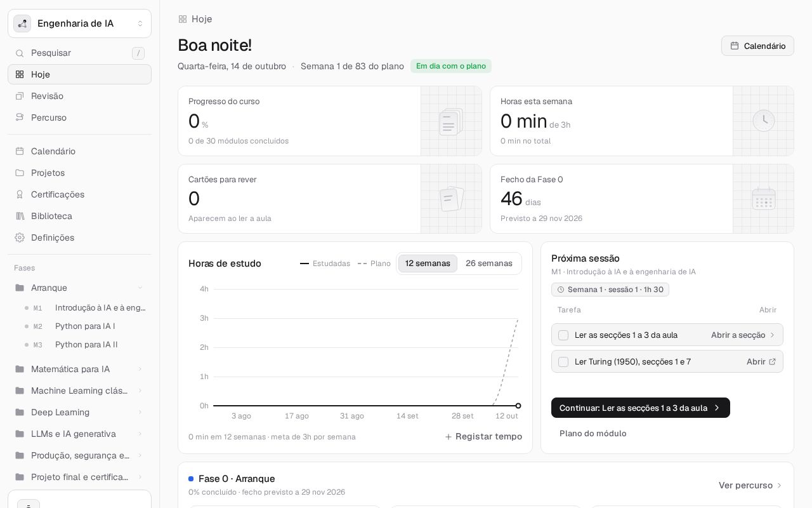The height and width of the screenshot is (508, 812).
Task: Expand the Matemática para IA phase chevron
Action: coord(140,369)
